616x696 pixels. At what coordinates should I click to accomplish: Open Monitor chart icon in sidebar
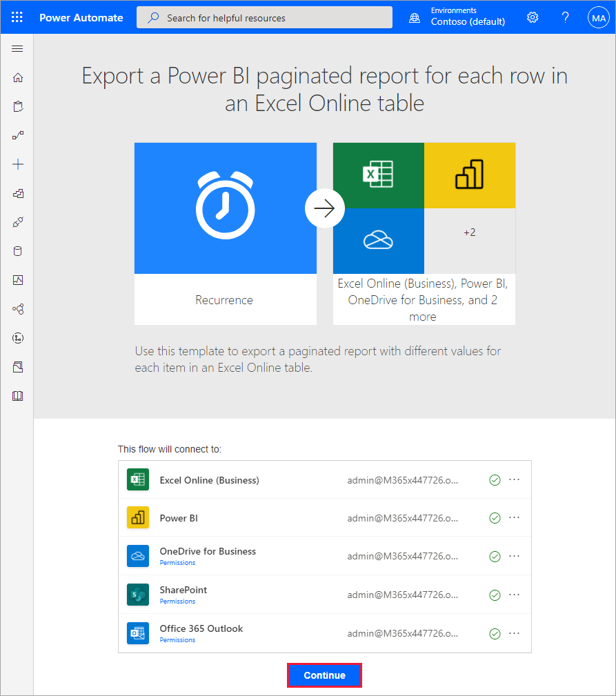[x=18, y=280]
